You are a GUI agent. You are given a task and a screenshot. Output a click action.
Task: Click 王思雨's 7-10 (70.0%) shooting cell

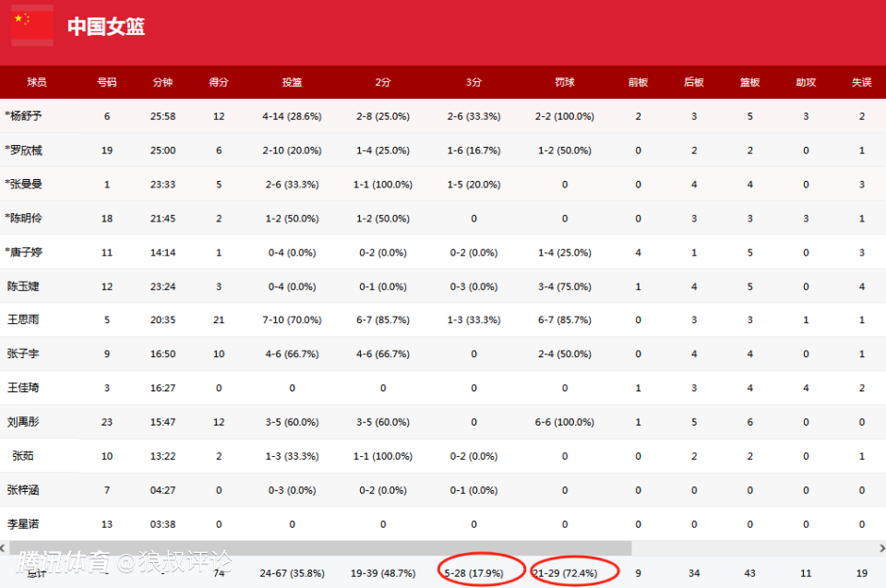(x=292, y=319)
